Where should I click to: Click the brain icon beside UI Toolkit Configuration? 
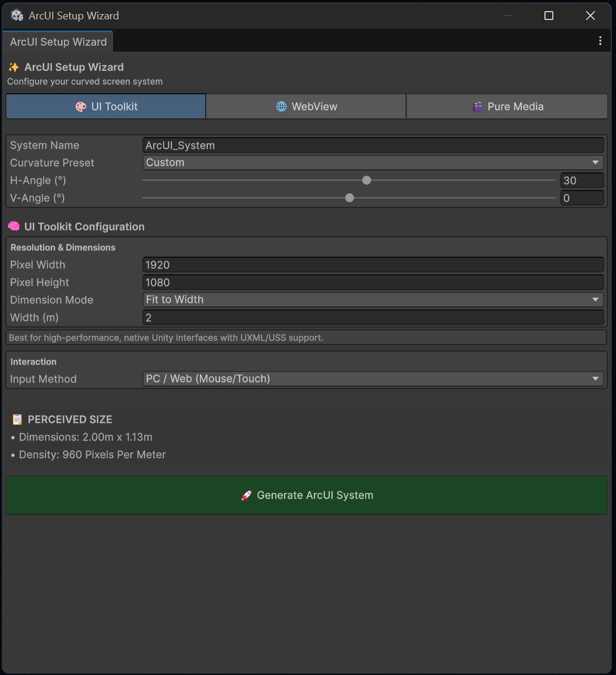coord(14,226)
